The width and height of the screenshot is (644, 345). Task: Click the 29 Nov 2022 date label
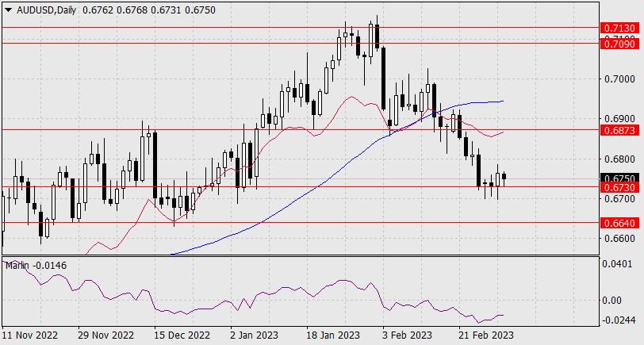(x=106, y=335)
